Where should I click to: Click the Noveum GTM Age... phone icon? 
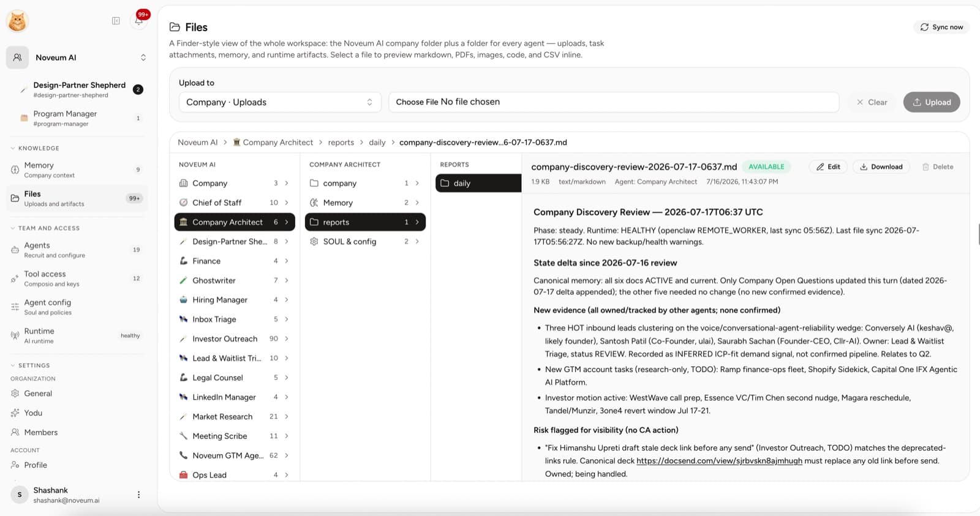[x=183, y=455]
